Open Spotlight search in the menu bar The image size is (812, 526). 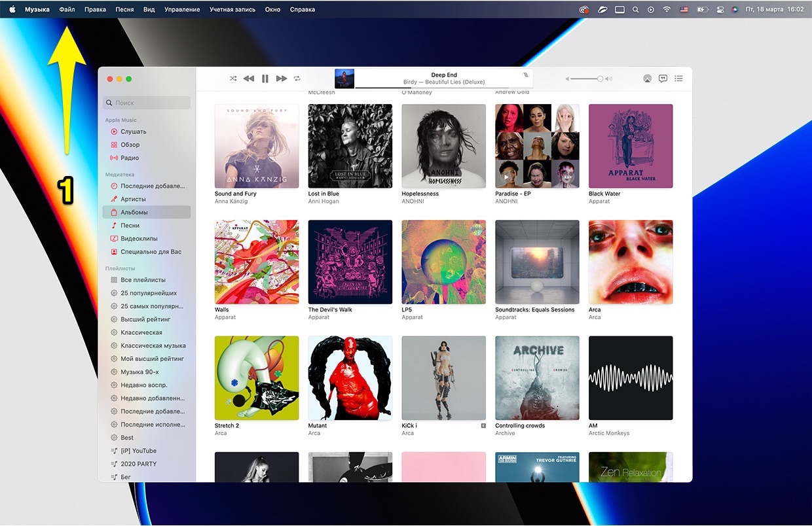[x=635, y=10]
